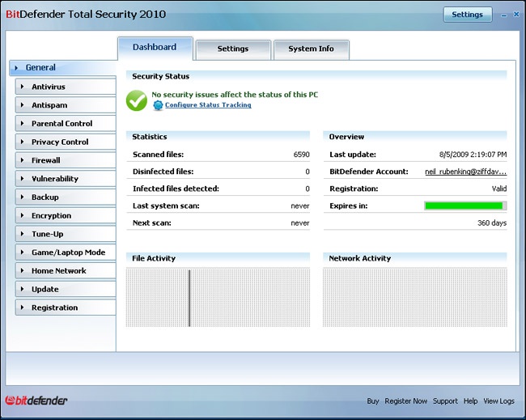The image size is (526, 420).
Task: Click the green expiration progress bar
Action: click(x=465, y=206)
